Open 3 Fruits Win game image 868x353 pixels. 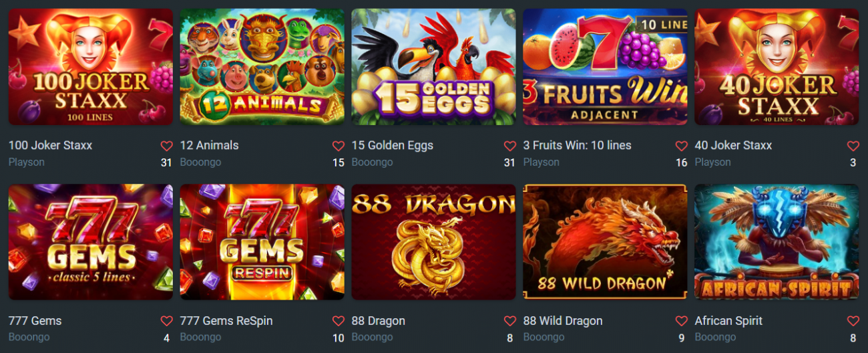click(x=606, y=67)
